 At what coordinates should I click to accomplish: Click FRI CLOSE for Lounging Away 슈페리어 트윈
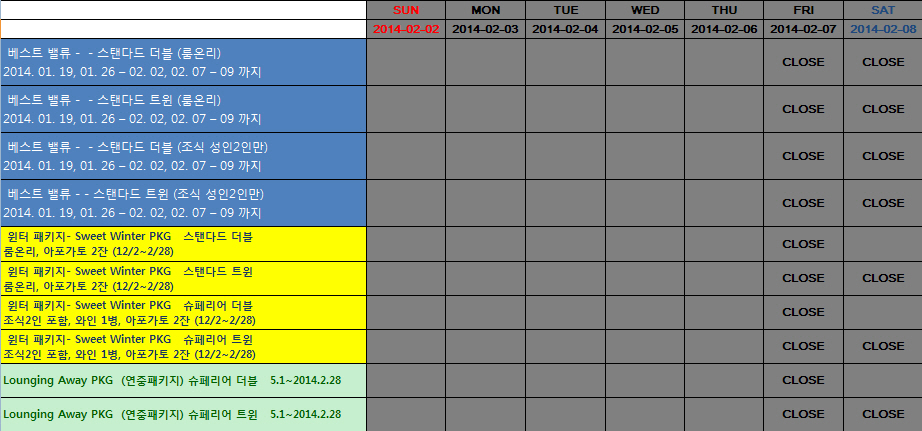pyautogui.click(x=803, y=415)
